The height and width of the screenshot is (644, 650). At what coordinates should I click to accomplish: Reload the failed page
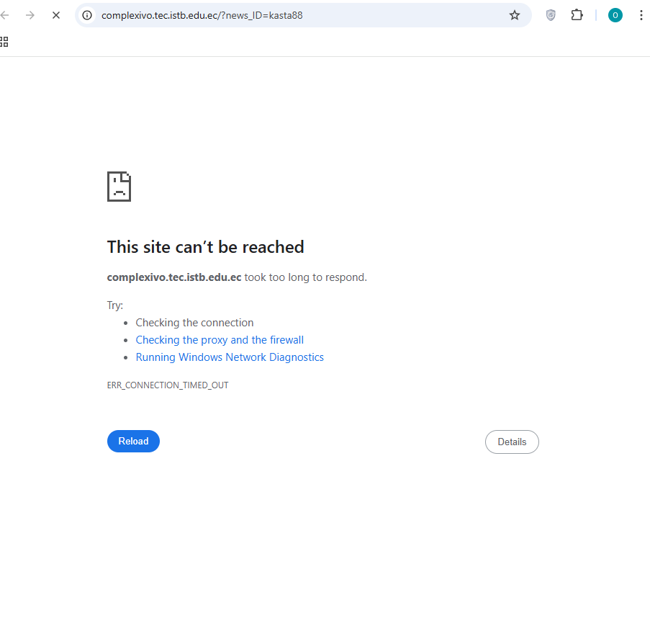133,441
